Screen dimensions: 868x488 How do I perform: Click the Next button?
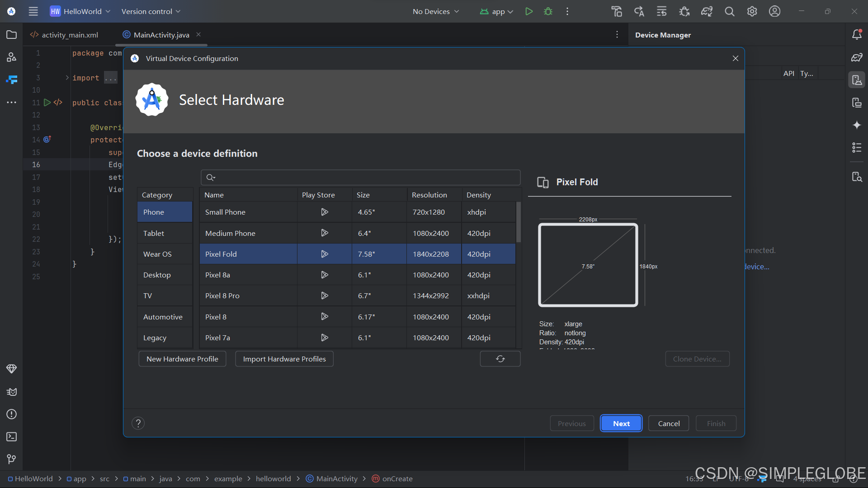[621, 423]
